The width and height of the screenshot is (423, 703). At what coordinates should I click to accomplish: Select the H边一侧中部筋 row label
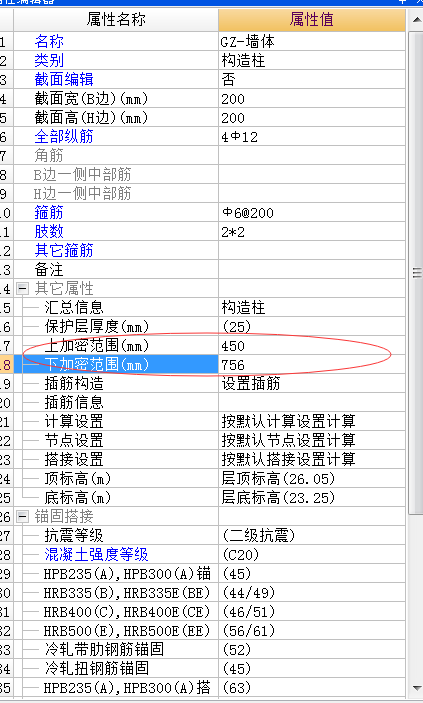coord(83,193)
